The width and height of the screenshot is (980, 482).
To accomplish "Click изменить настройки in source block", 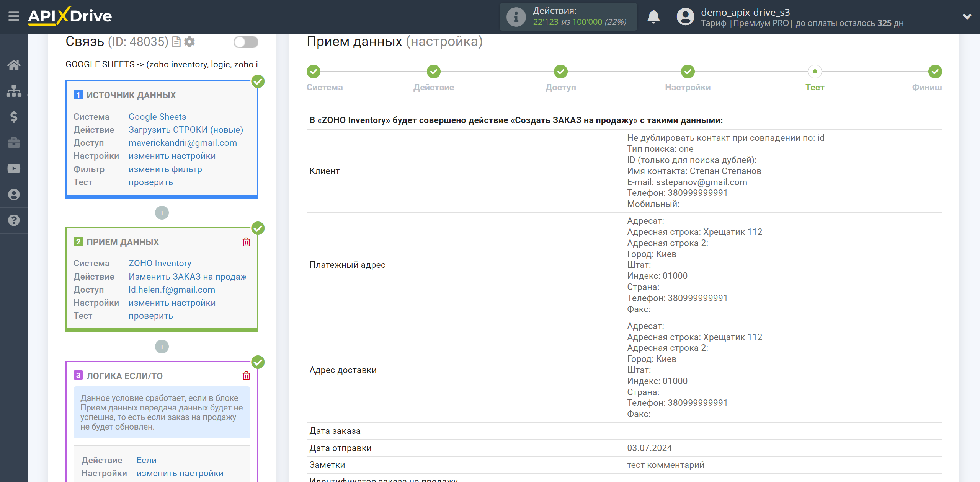I will click(172, 156).
